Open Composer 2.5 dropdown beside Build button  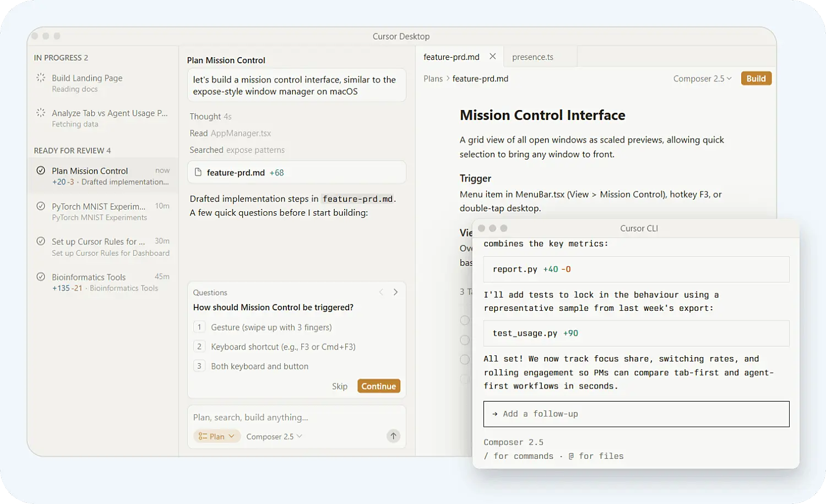(x=702, y=79)
